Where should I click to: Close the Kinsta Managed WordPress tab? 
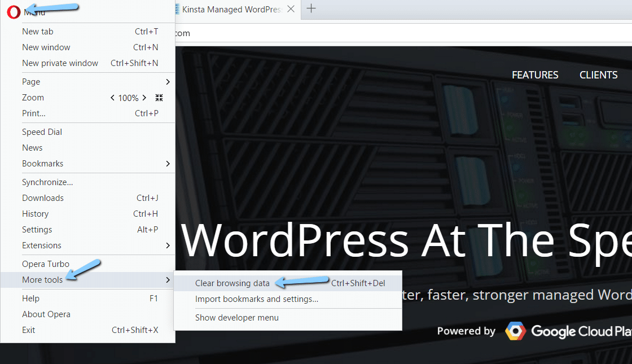pyautogui.click(x=291, y=9)
